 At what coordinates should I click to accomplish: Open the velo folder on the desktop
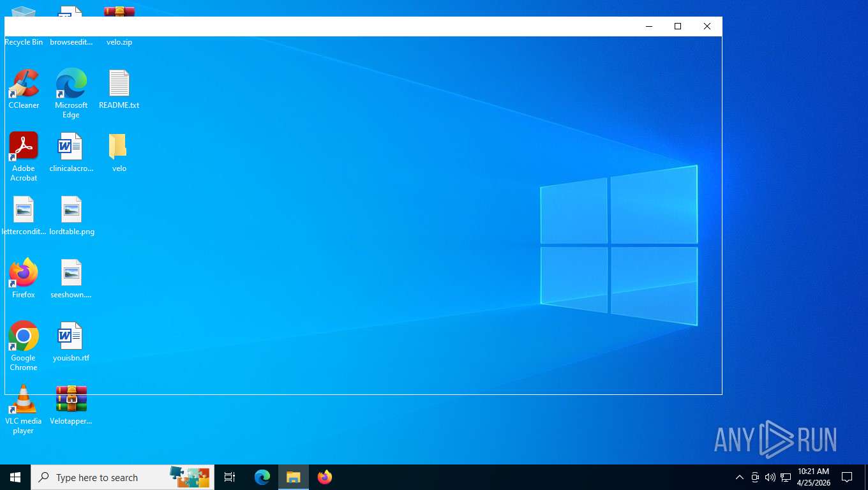tap(119, 152)
